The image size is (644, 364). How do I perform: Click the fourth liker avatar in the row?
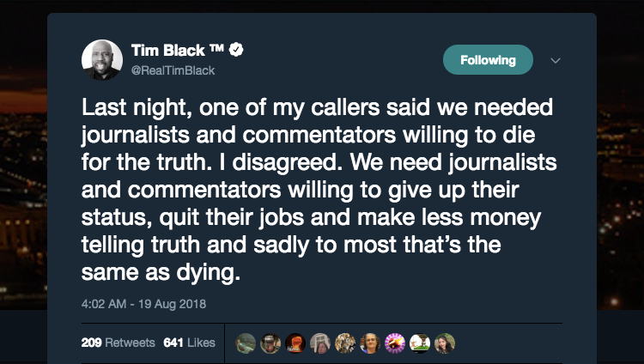pos(320,343)
